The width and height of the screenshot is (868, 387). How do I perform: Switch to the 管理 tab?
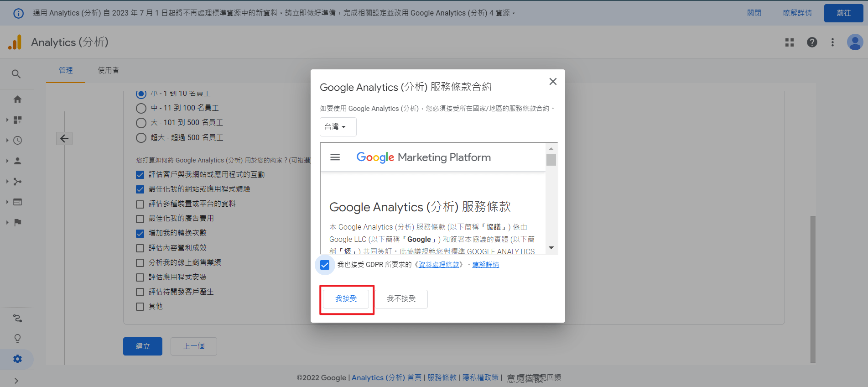tap(66, 70)
